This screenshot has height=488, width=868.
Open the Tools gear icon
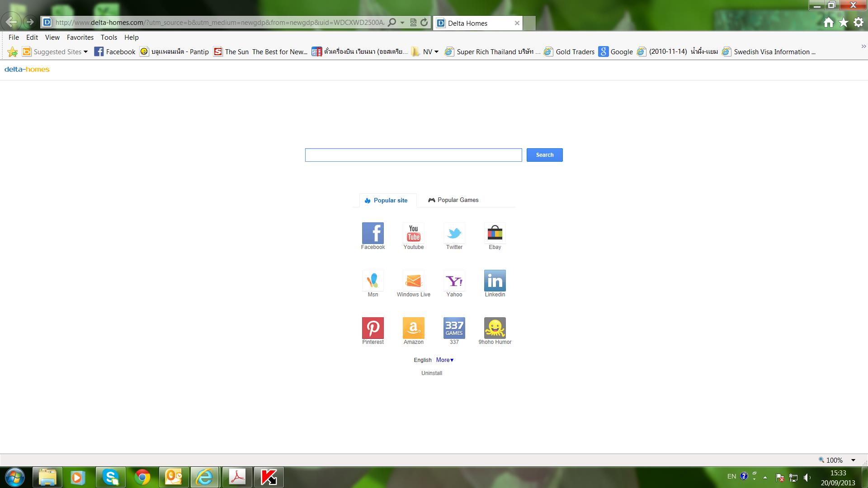(x=859, y=23)
